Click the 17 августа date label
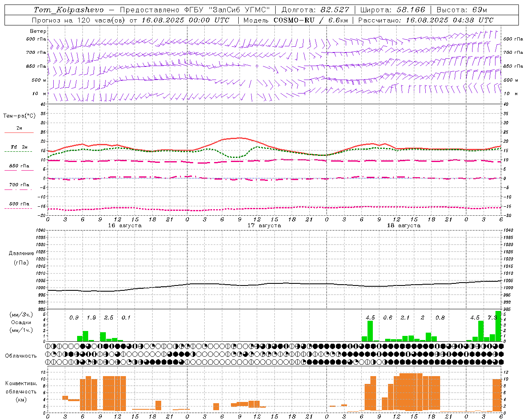 pos(264,226)
